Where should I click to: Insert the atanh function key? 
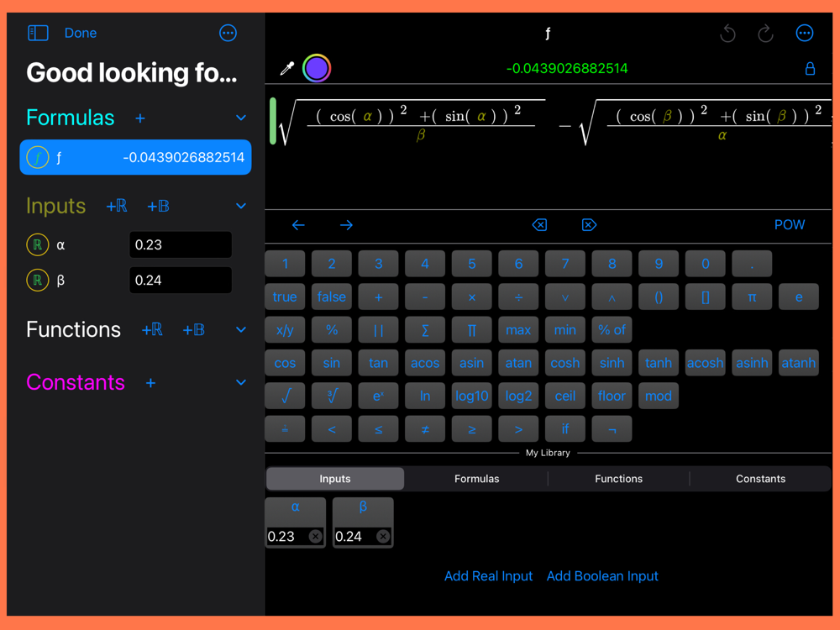click(x=798, y=363)
